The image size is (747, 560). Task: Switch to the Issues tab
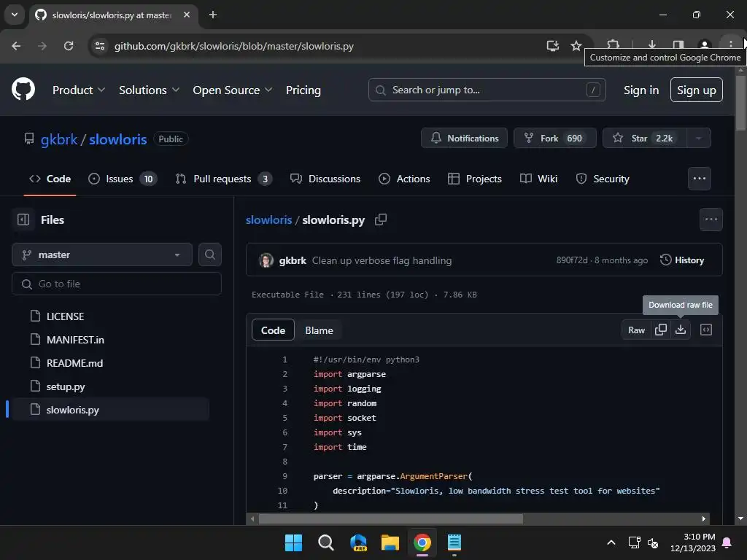coord(123,179)
